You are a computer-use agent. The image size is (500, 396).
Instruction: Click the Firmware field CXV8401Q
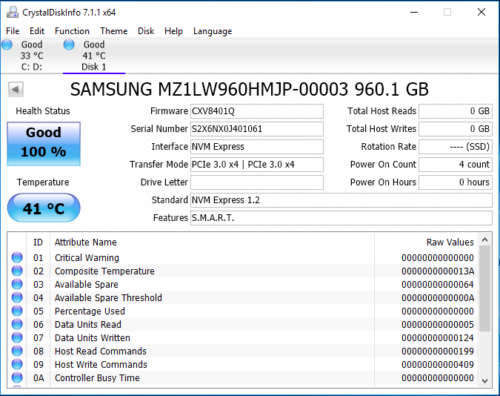point(257,111)
